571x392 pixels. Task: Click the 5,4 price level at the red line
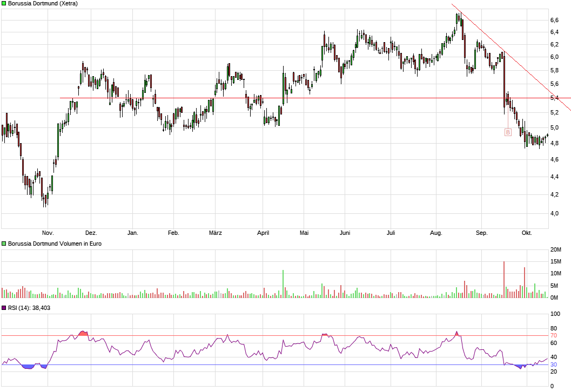coord(554,98)
